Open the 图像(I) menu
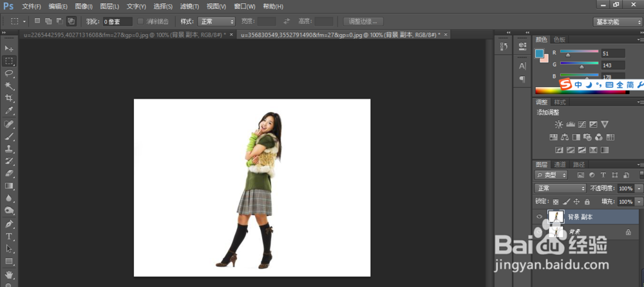The image size is (644, 287). pos(84,6)
